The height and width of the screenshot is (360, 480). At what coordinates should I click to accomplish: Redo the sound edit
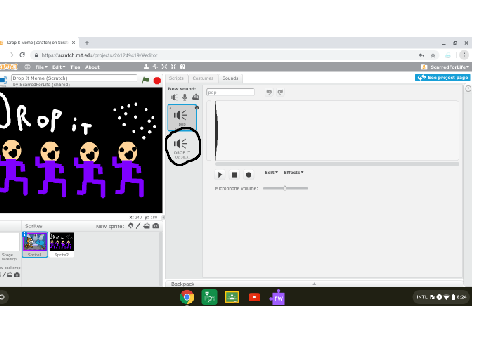tap(280, 92)
